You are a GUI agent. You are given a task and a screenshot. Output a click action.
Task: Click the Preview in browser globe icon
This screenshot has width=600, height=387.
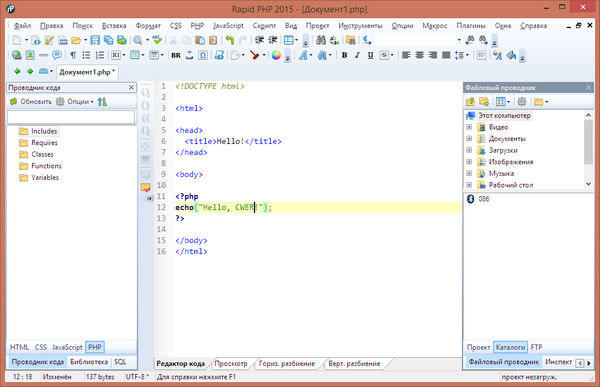point(16,55)
